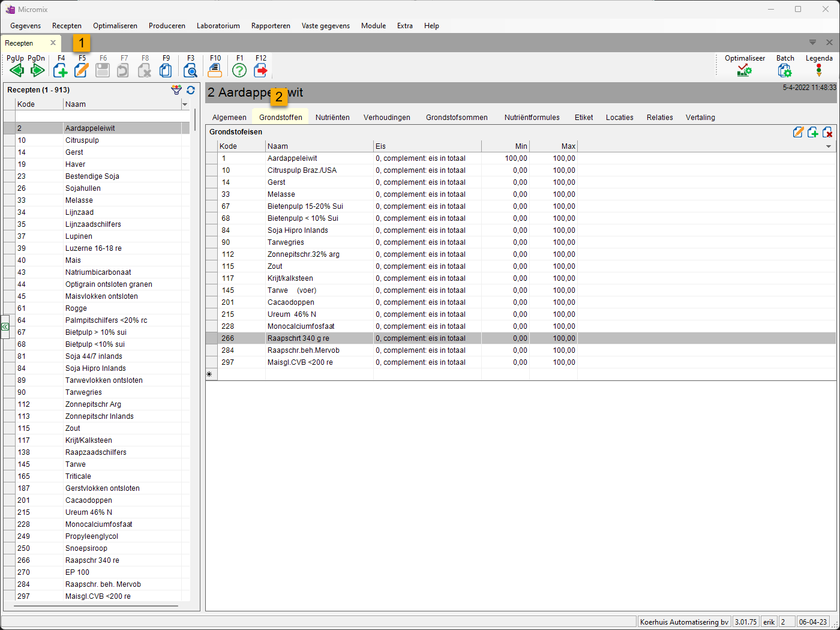Click the recipe list horizontal scrollbar
Viewport: 840px width, 630px height.
(x=95, y=606)
